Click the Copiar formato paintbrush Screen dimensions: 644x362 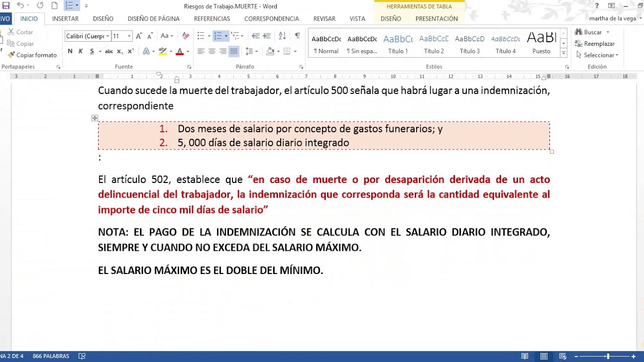32,55
